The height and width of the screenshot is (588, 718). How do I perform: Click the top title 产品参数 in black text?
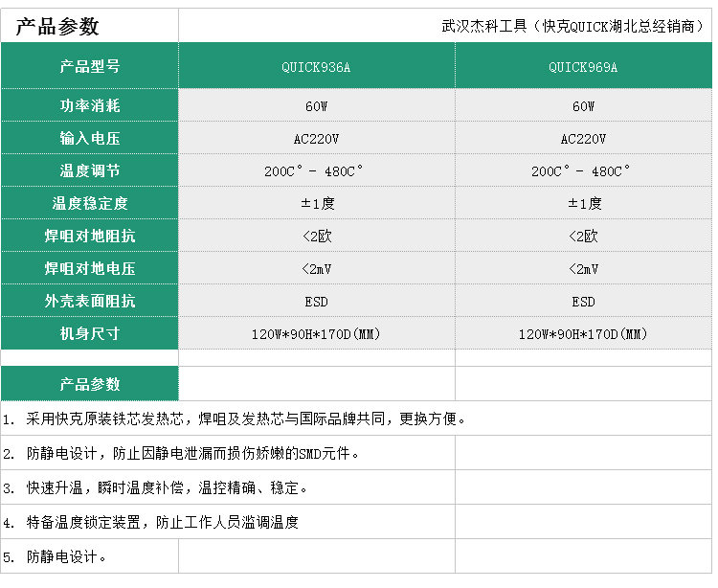tap(57, 27)
